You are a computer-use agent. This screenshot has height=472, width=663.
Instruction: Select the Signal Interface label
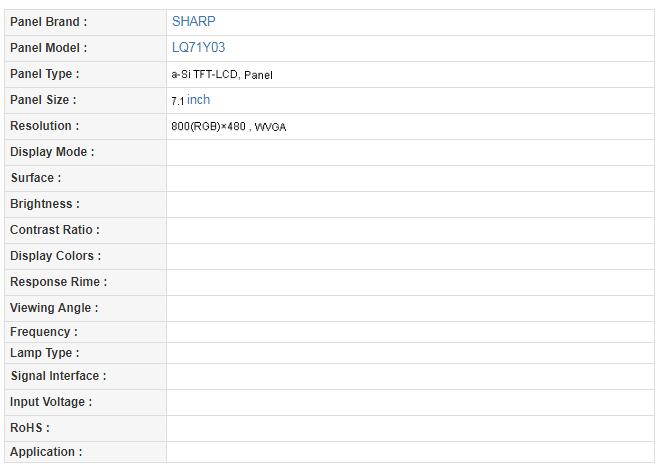[x=58, y=376]
